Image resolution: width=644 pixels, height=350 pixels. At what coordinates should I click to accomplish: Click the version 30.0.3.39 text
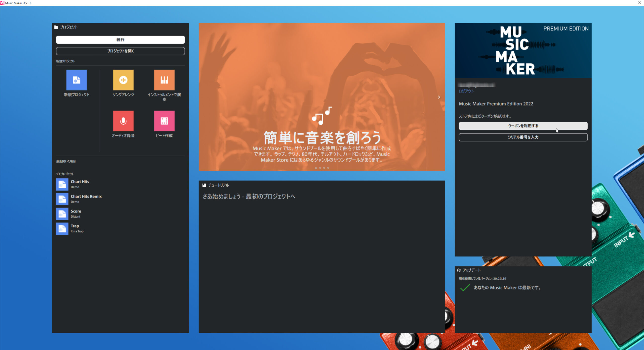pyautogui.click(x=499, y=279)
